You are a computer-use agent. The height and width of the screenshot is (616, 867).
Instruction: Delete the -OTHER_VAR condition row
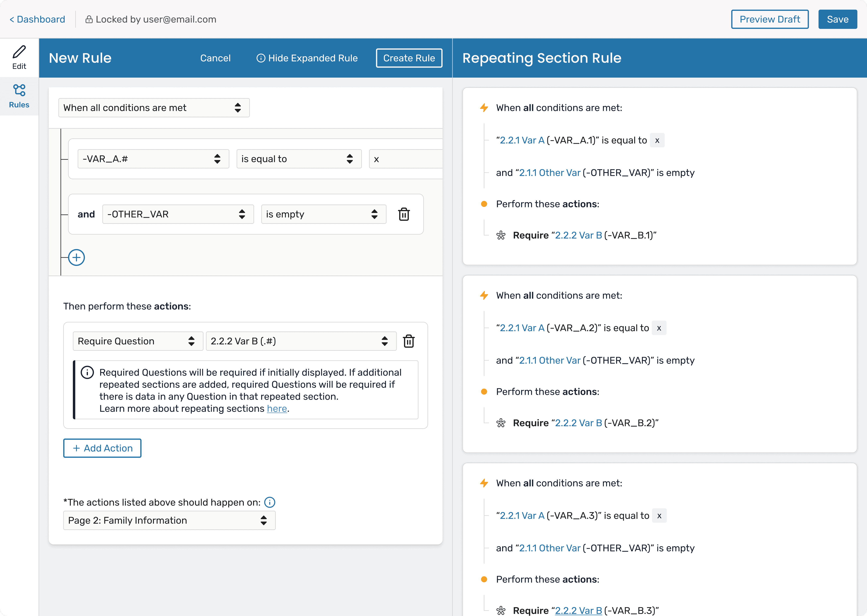click(404, 214)
